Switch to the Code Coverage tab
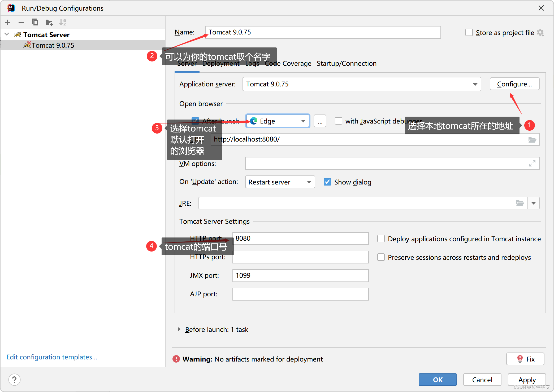Viewport: 554px width, 392px height. 288,64
